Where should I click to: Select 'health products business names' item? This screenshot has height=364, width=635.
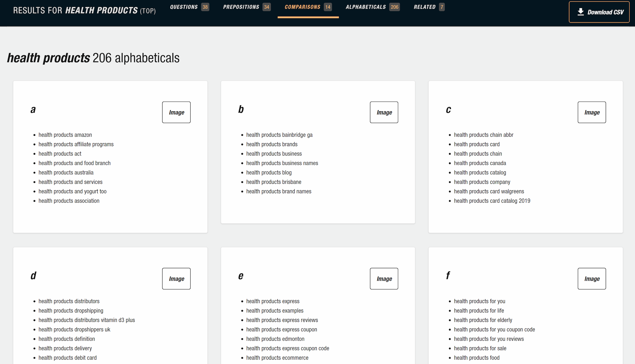tap(282, 163)
